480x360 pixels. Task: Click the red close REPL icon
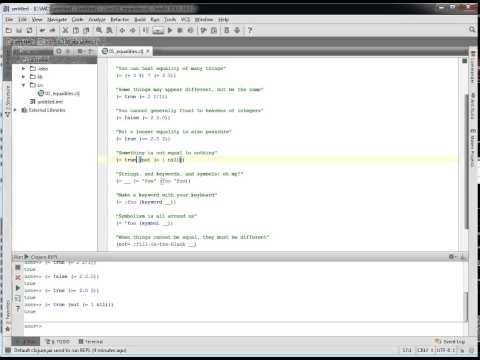point(18,277)
